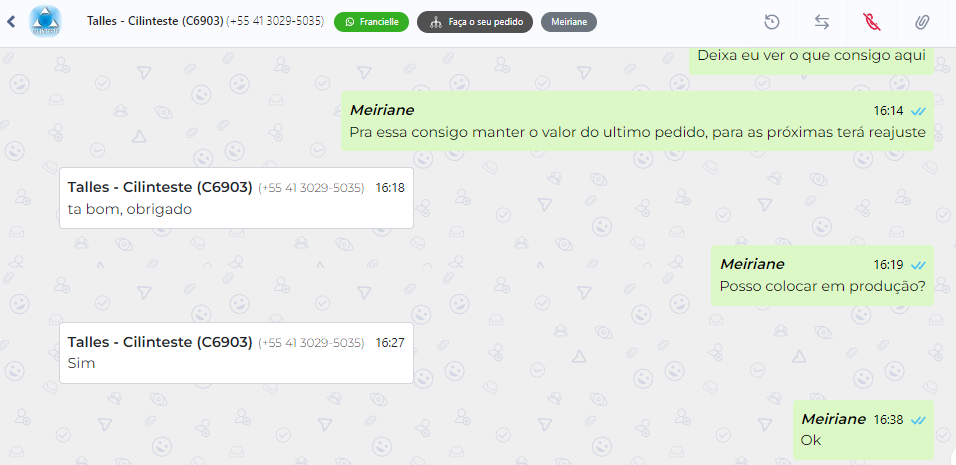Select the 'Ok' message from Meiriane

(x=863, y=430)
